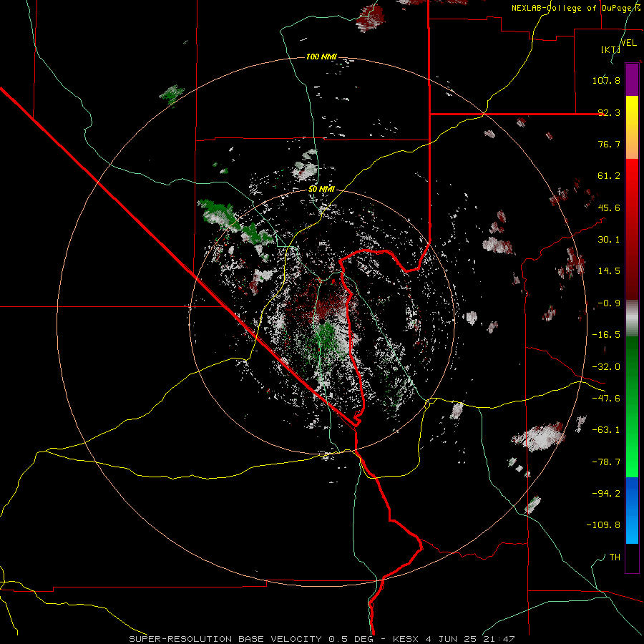644x644 pixels.
Task: Click the 100 NMI range ring label
Action: point(321,57)
